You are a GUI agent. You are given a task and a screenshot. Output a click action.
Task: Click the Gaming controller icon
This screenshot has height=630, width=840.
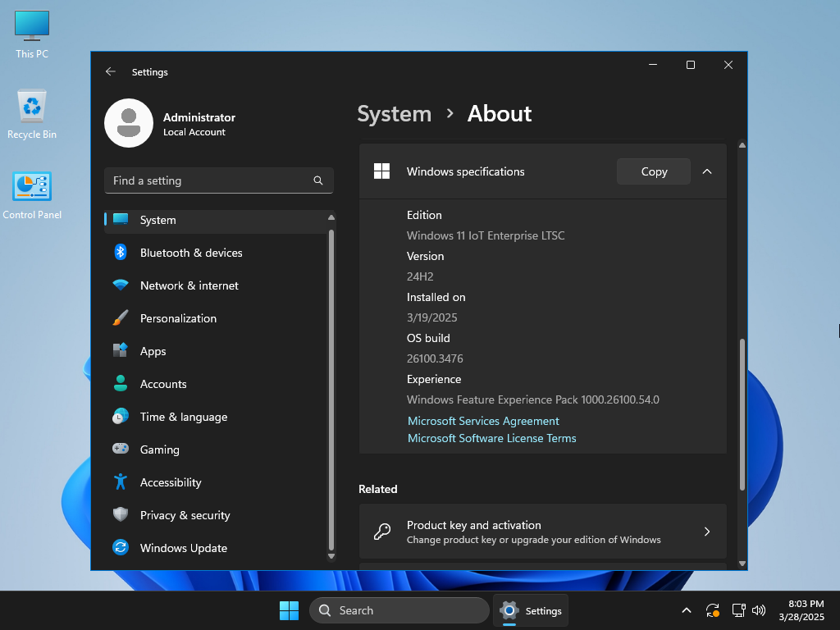point(121,449)
